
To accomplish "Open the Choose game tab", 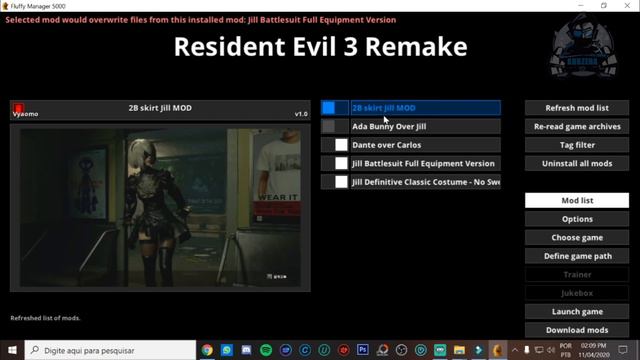I will (x=577, y=238).
